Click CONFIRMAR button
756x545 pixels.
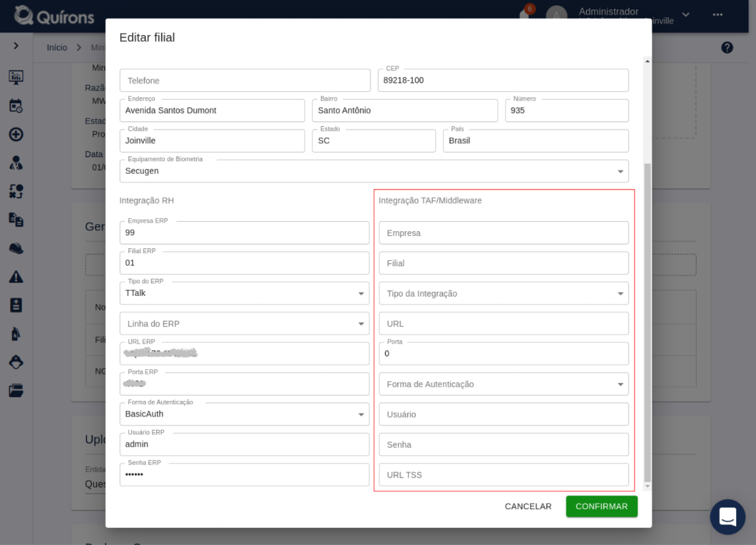pos(601,507)
